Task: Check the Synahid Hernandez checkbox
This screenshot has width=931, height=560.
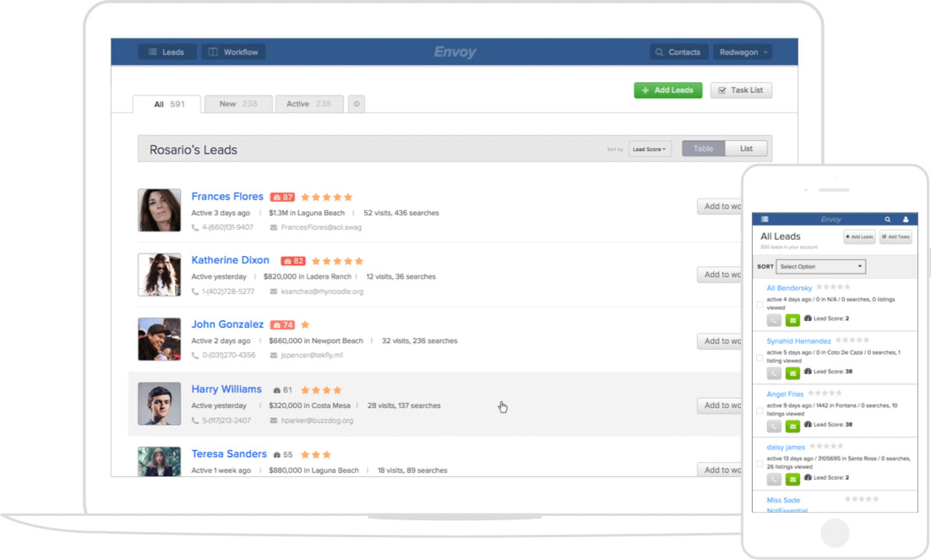Action: (x=759, y=357)
